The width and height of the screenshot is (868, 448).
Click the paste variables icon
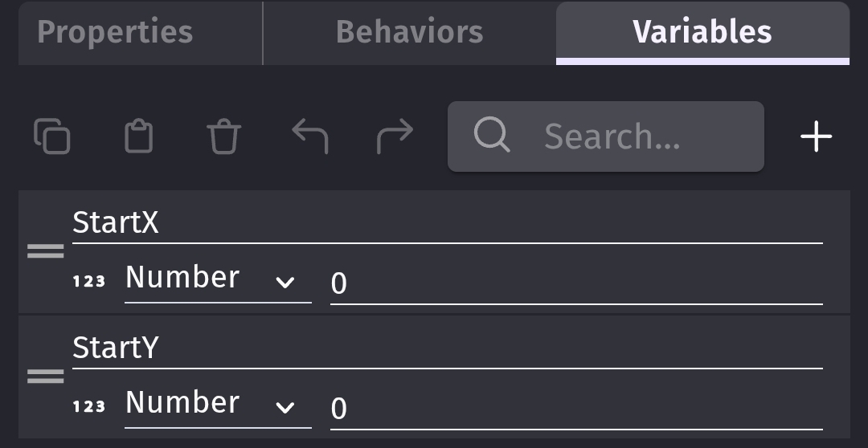coord(138,136)
